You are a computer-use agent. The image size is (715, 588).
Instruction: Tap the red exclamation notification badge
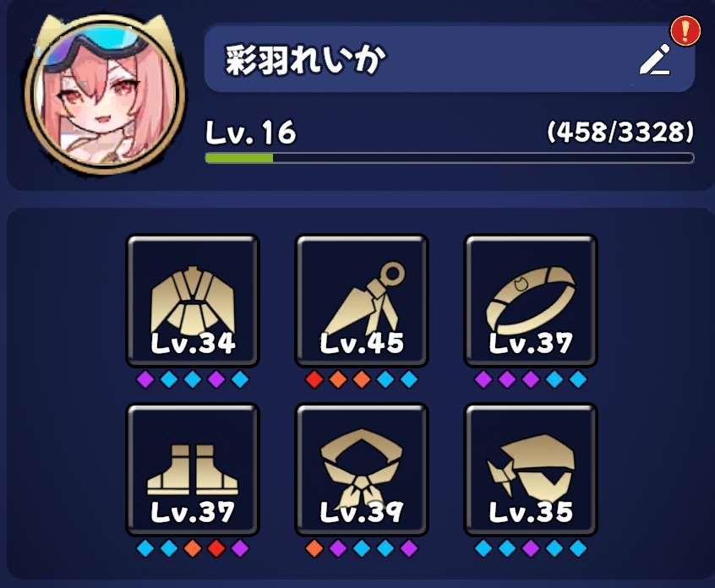coord(685,30)
